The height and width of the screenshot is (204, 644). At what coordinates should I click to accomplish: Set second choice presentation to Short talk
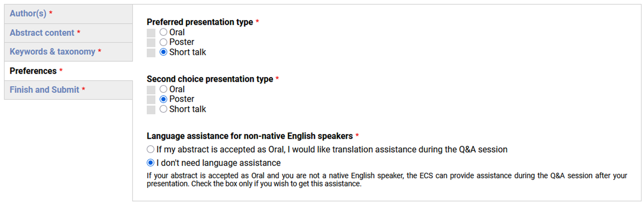[163, 109]
